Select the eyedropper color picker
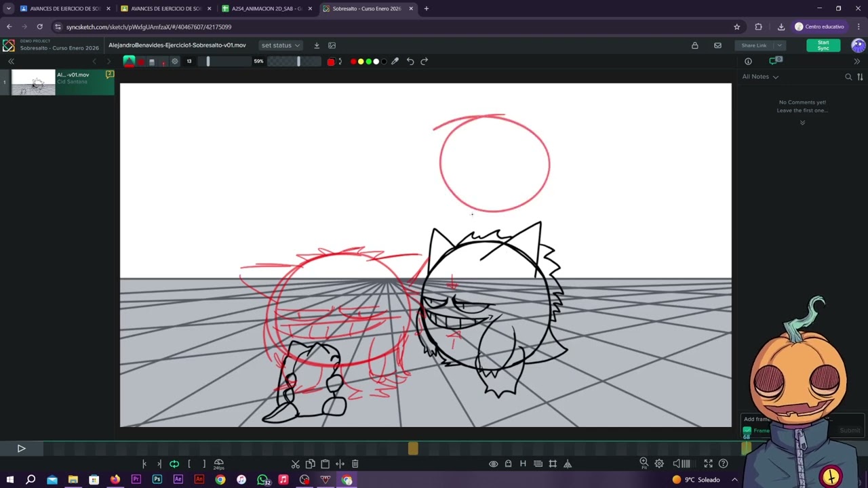This screenshot has height=488, width=868. click(x=395, y=61)
